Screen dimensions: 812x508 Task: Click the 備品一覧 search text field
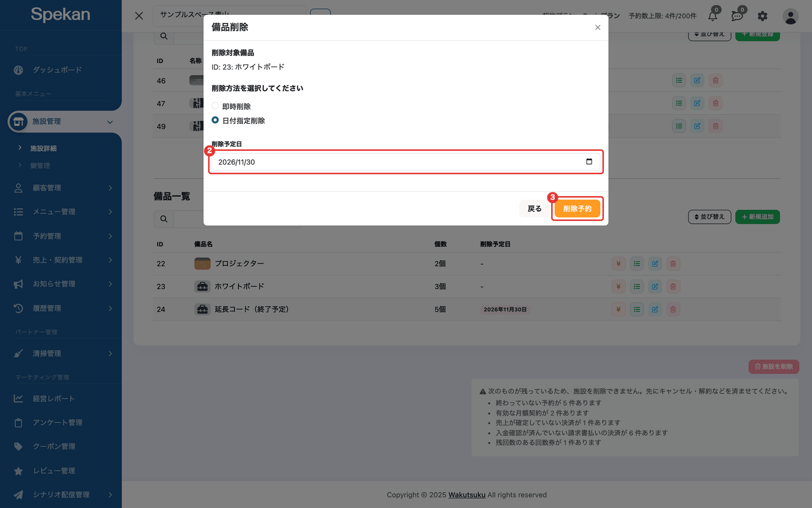pyautogui.click(x=237, y=219)
